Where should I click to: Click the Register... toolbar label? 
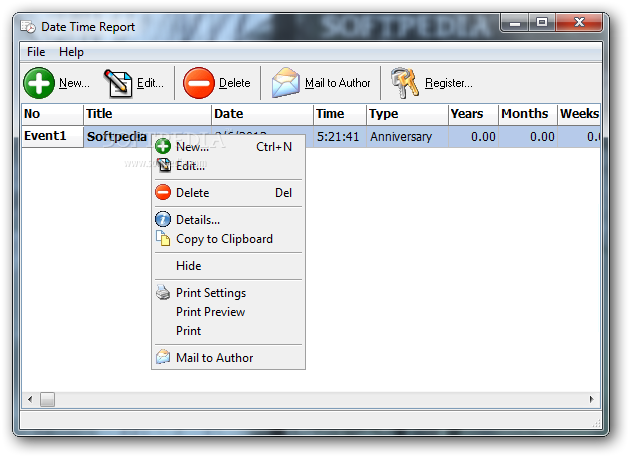pyautogui.click(x=449, y=83)
